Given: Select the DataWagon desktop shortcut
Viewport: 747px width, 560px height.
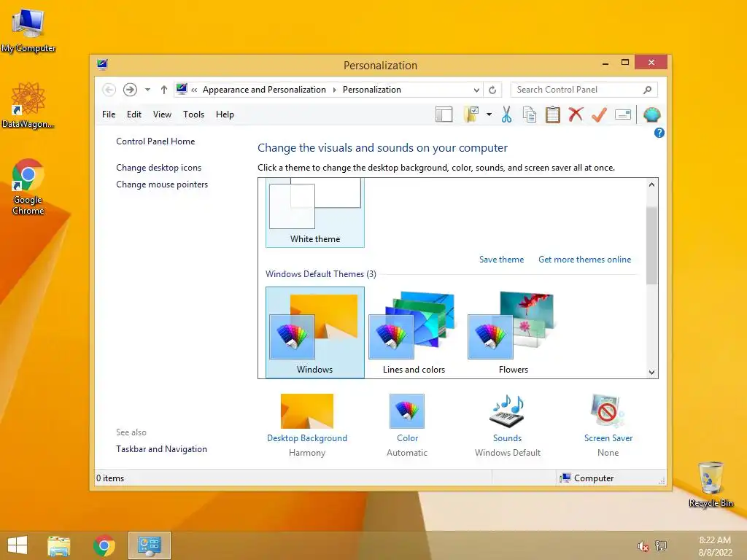Looking at the screenshot, I should [28, 105].
